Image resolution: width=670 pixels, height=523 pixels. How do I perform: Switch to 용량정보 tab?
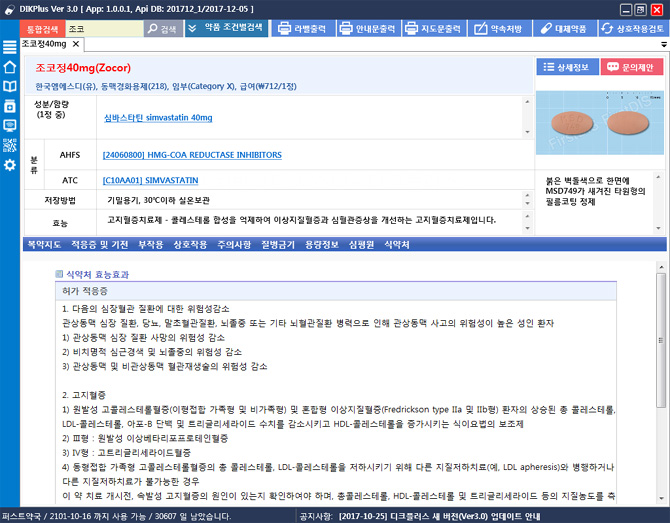click(x=322, y=244)
